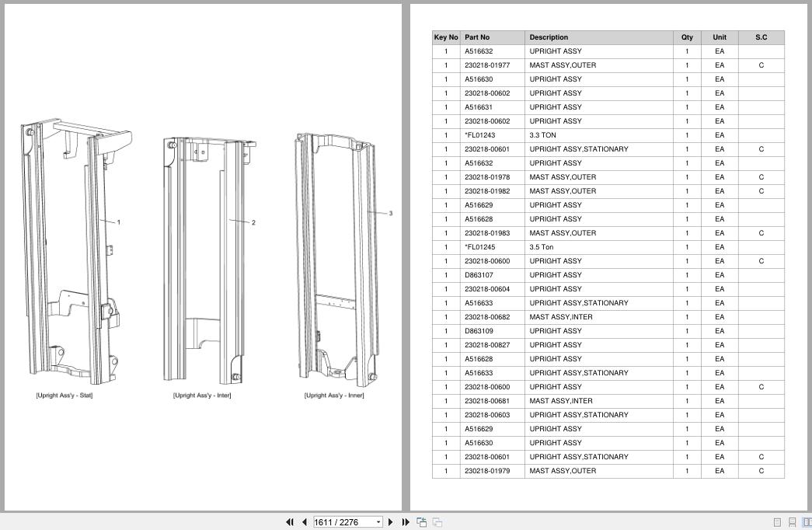Select part number 230218-00682

[486, 317]
